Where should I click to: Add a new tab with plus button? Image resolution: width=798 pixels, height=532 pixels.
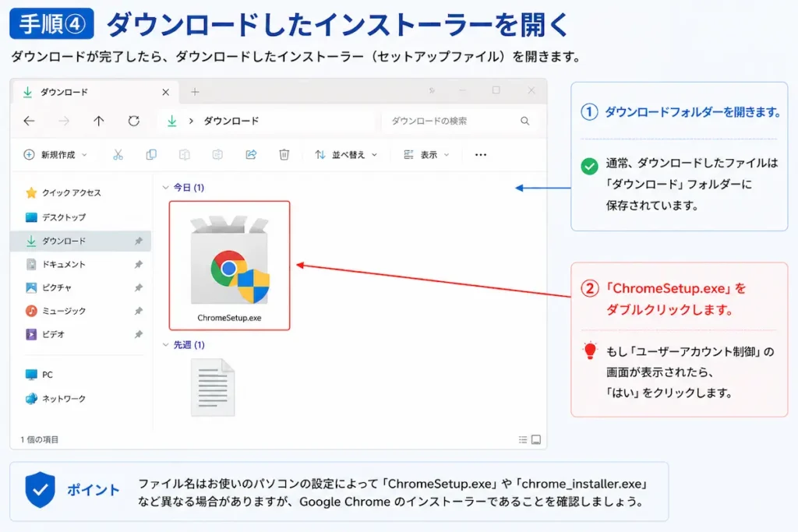pyautogui.click(x=195, y=92)
